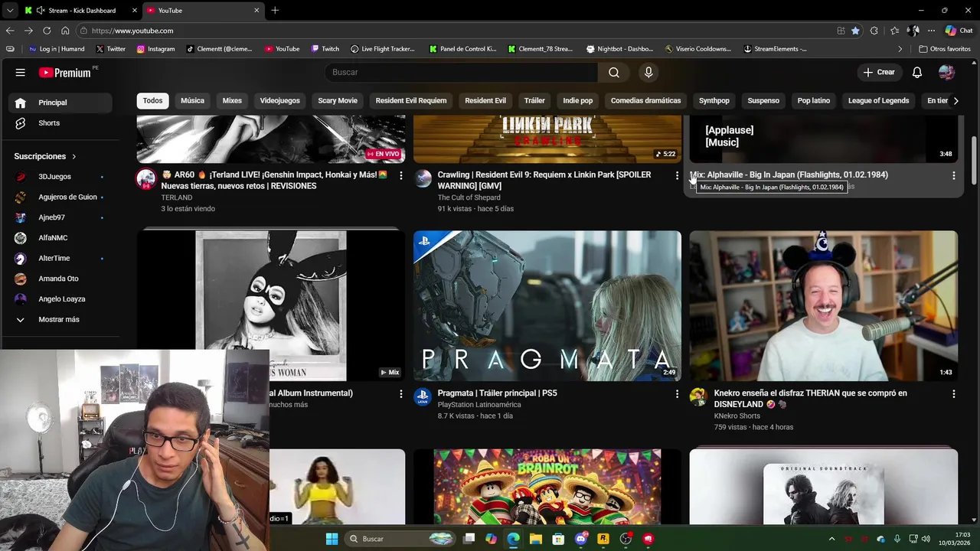Show hidden system tray icons
The height and width of the screenshot is (551, 980).
tap(831, 539)
